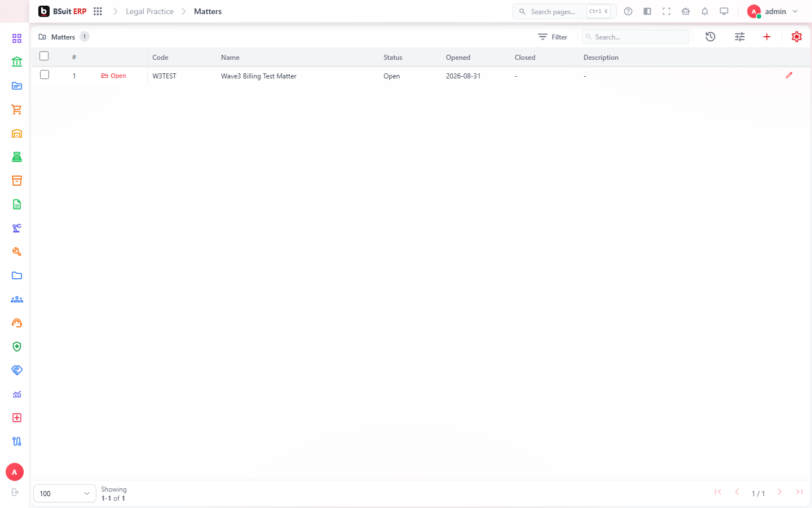Image resolution: width=812 pixels, height=508 pixels.
Task: Open the page size 100 dropdown
Action: click(65, 493)
